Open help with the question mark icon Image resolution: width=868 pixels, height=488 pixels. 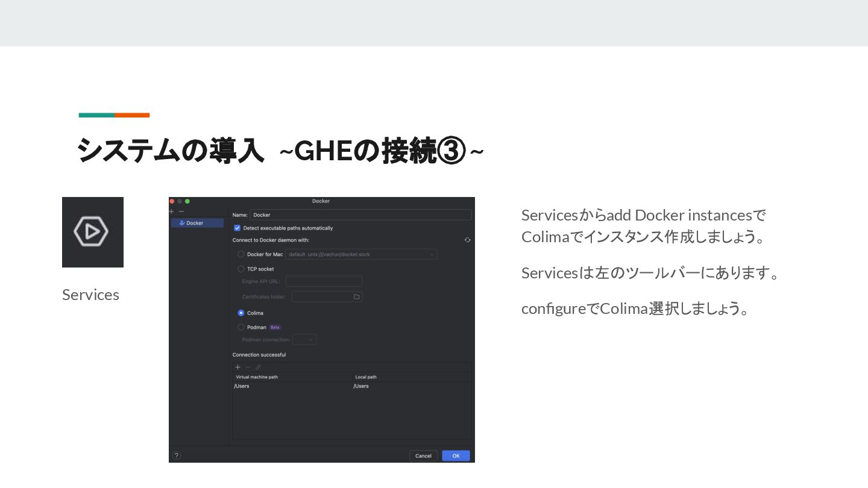(x=177, y=455)
